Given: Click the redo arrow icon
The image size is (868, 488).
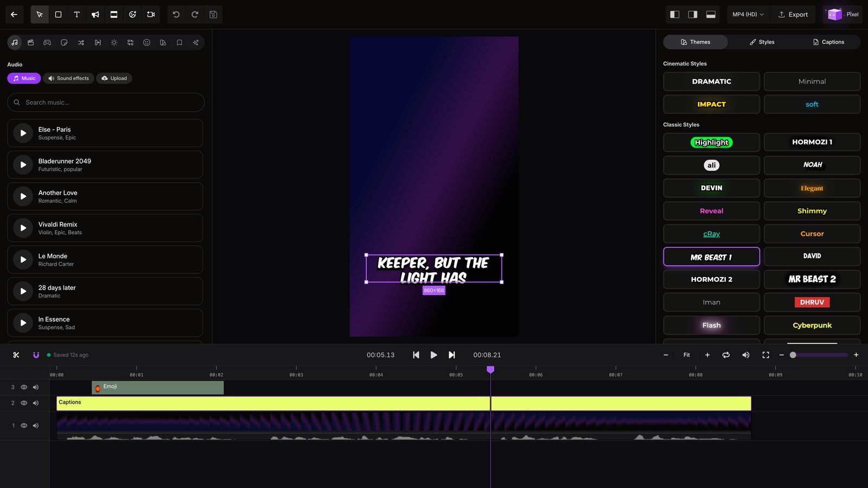Looking at the screenshot, I should tap(195, 15).
